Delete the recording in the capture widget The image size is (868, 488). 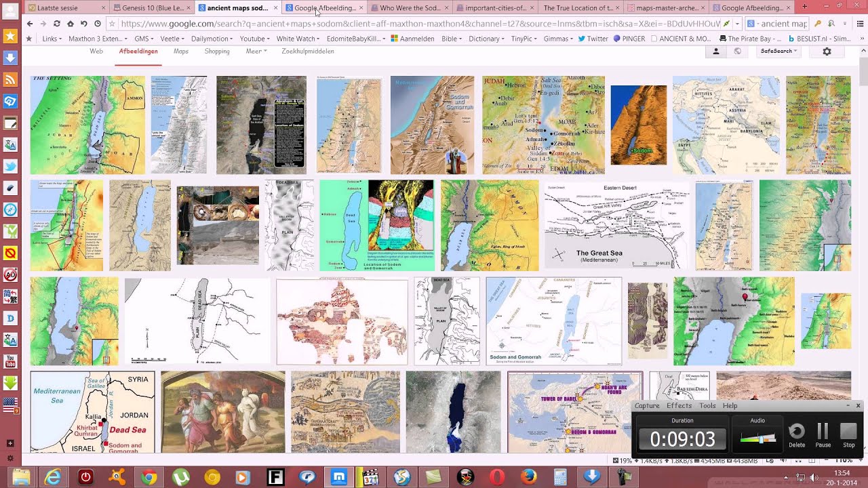[797, 435]
